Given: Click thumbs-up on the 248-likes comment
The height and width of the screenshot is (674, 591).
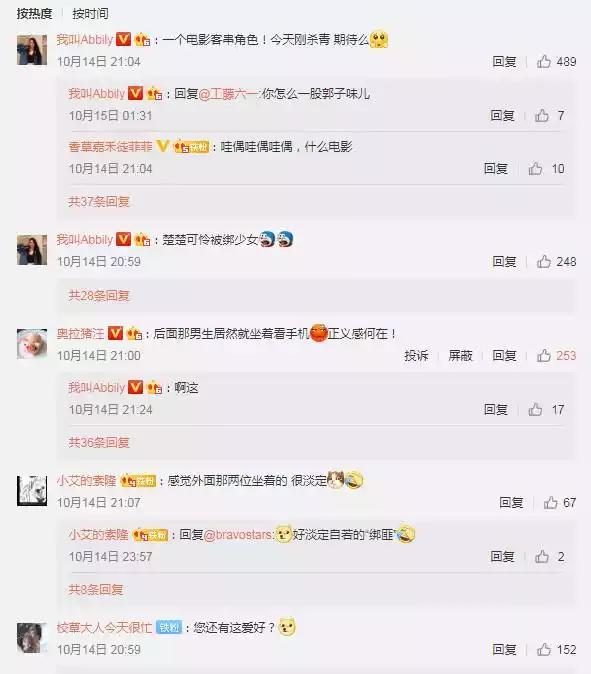Looking at the screenshot, I should pyautogui.click(x=544, y=261).
